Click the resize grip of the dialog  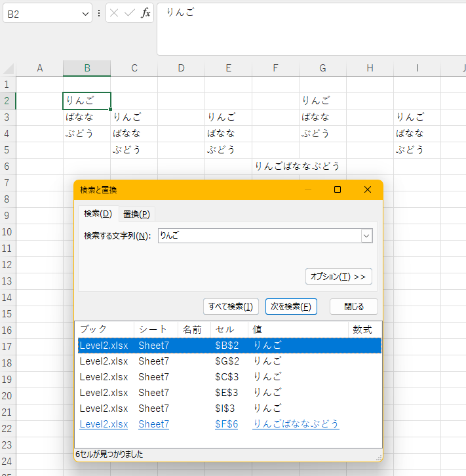[x=379, y=458]
